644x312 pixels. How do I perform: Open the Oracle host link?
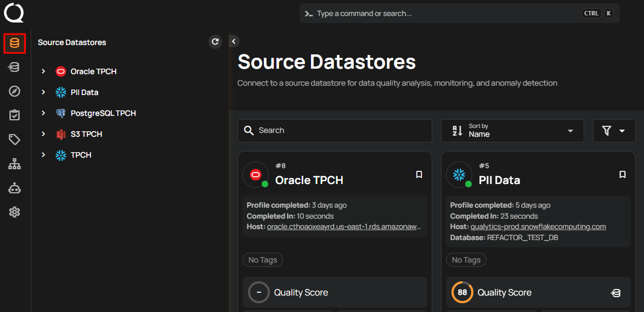344,227
